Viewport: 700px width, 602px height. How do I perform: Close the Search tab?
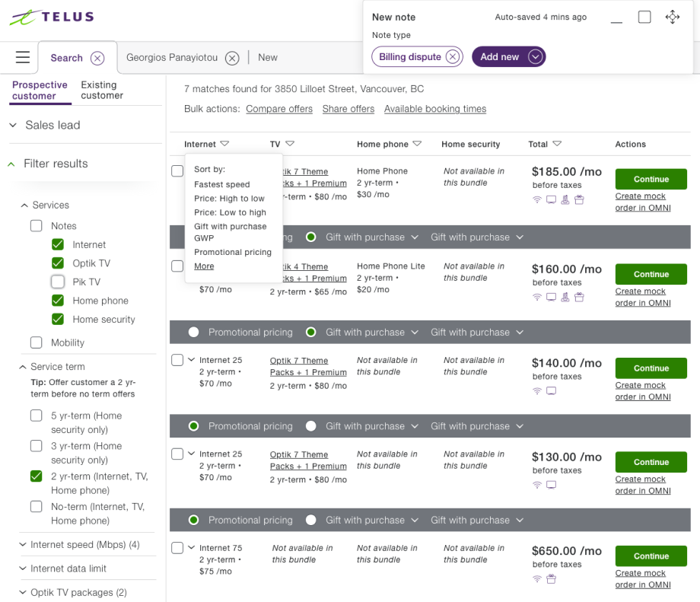point(97,58)
